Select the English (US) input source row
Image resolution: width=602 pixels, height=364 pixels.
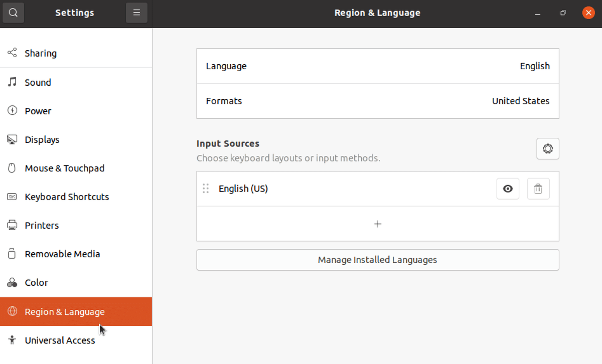[x=378, y=189]
